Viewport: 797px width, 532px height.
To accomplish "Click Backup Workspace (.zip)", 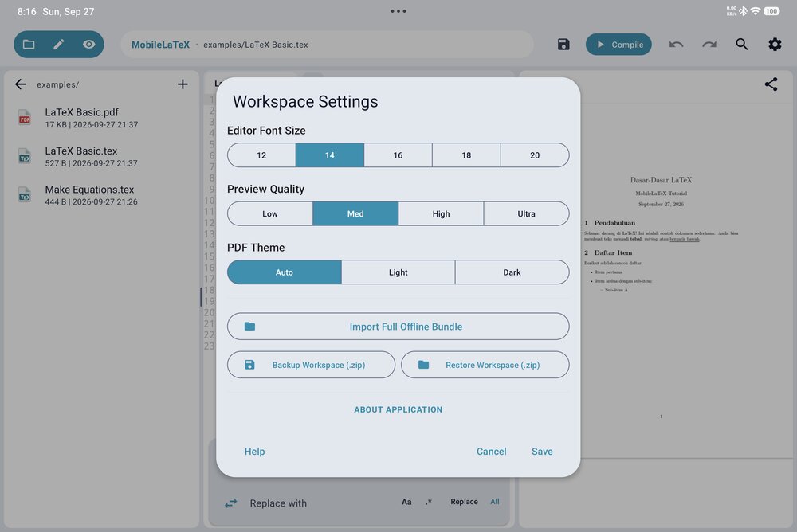I will pyautogui.click(x=311, y=364).
